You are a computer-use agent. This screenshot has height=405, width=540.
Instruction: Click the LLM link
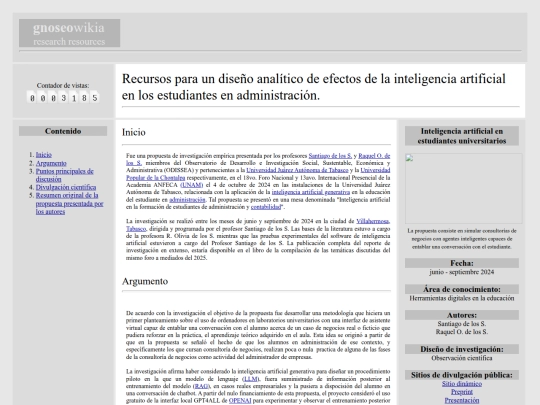coord(251,379)
